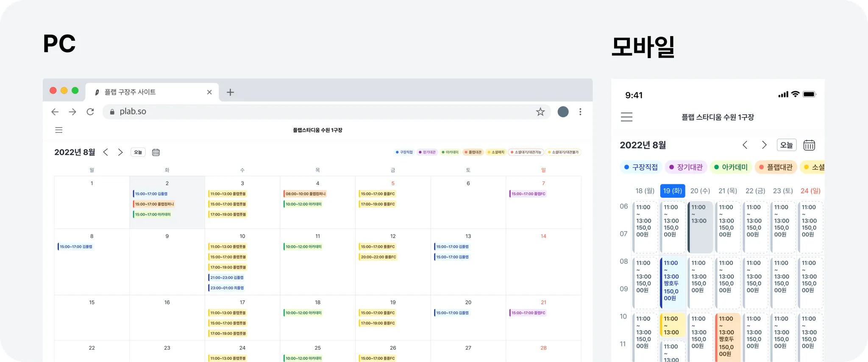The image size is (868, 362).
Task: Select the 20 (수) day tab
Action: (x=700, y=191)
